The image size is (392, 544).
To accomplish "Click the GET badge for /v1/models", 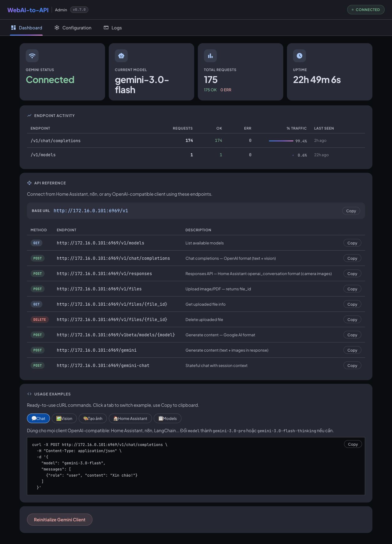I will point(36,243).
